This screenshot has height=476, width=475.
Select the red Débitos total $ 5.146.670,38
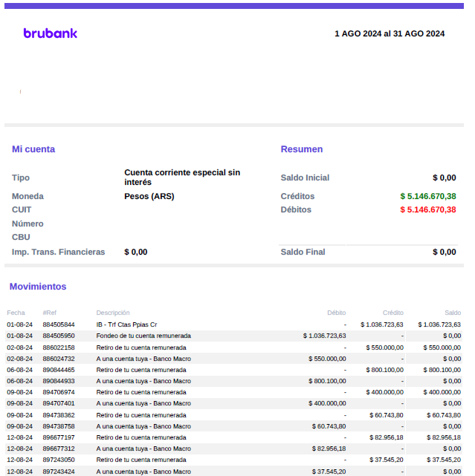(x=428, y=209)
